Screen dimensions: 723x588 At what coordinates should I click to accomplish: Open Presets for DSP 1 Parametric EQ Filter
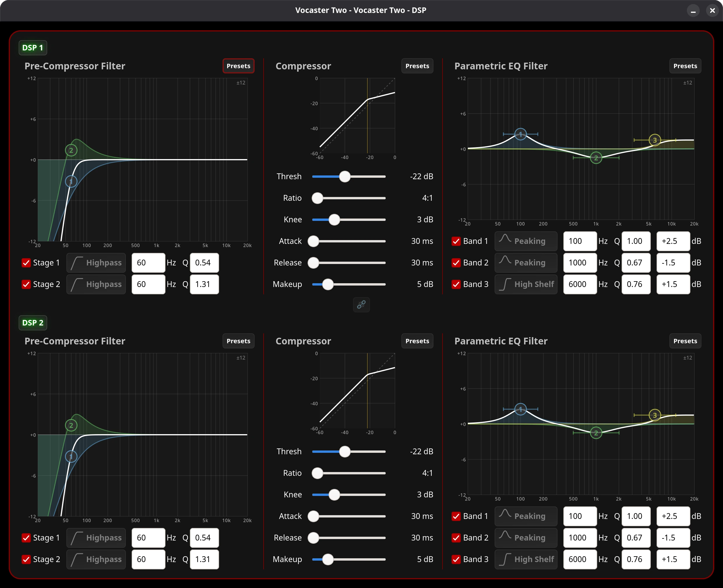tap(685, 66)
